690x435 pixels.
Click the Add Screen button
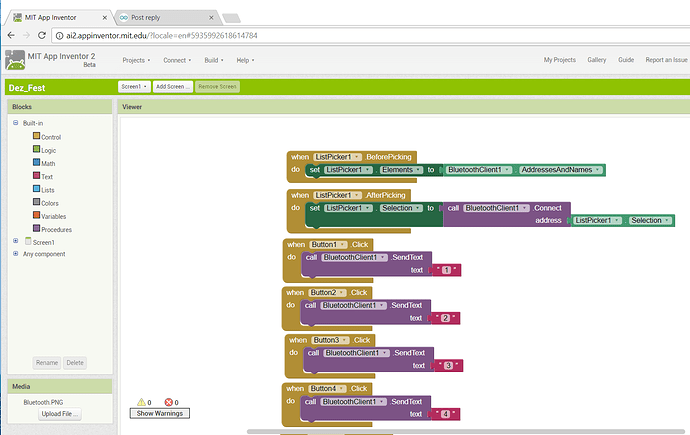click(x=173, y=87)
